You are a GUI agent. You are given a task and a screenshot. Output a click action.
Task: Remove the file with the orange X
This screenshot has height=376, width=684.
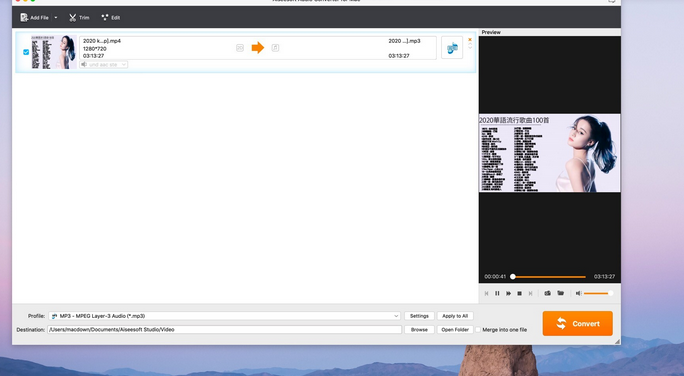point(470,40)
